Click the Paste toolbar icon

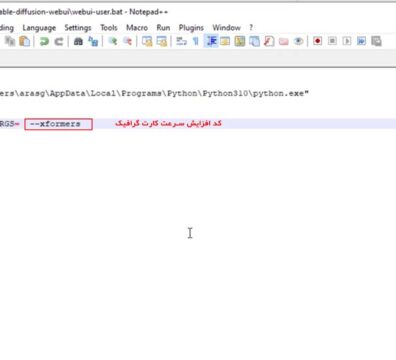click(25, 41)
